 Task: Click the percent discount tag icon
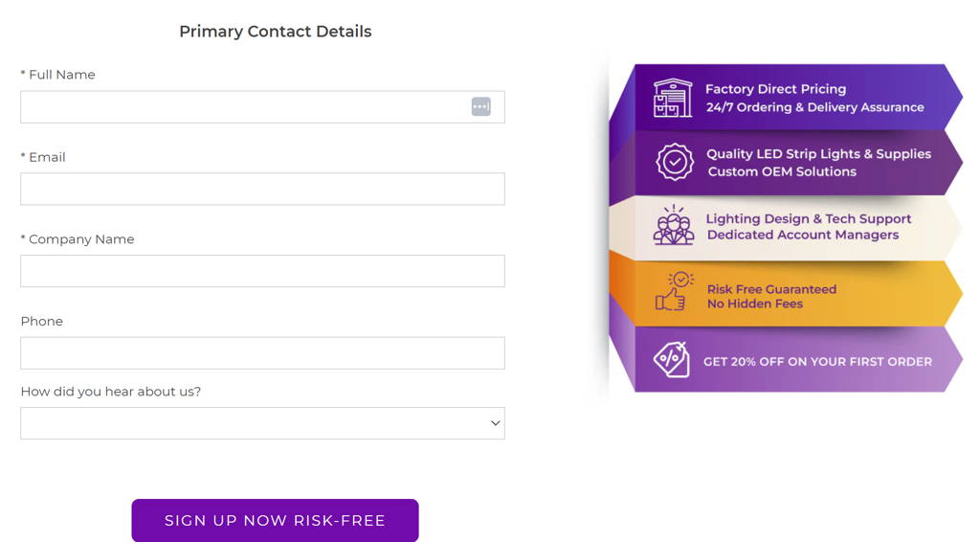tap(672, 360)
